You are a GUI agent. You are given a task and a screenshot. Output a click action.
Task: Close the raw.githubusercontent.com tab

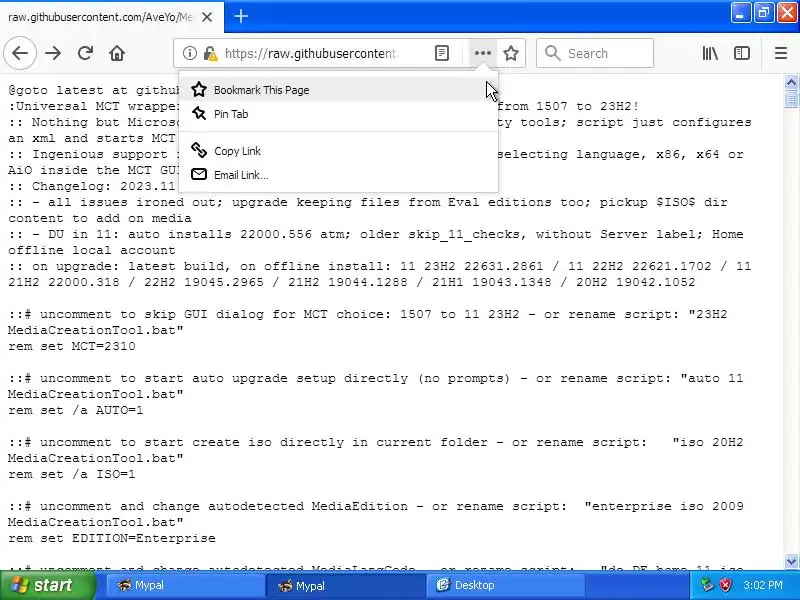coord(207,17)
